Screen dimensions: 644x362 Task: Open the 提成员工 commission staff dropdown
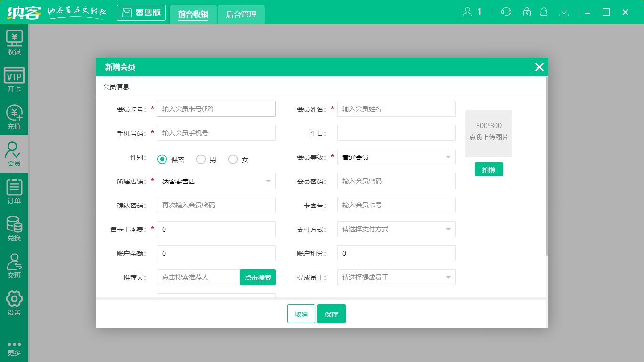pyautogui.click(x=396, y=277)
